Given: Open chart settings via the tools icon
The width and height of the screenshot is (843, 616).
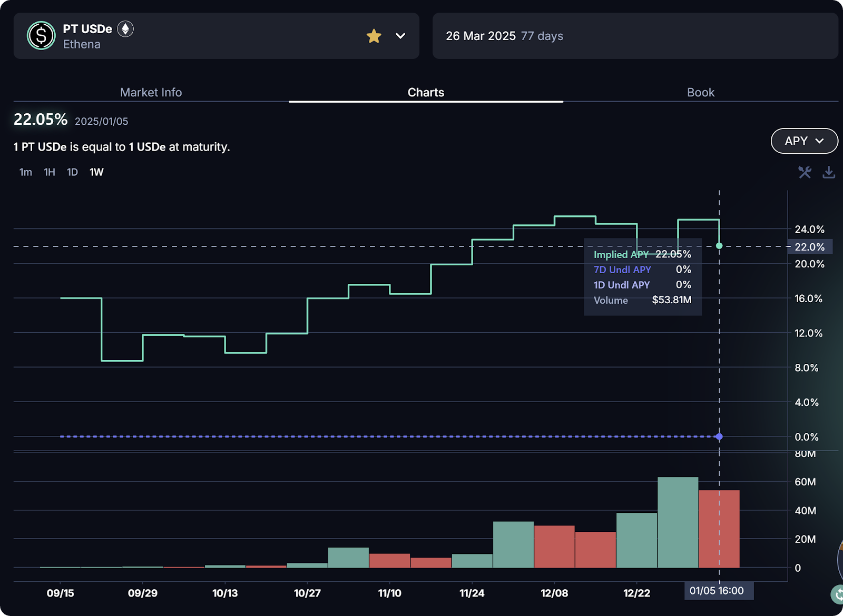Looking at the screenshot, I should [x=805, y=172].
